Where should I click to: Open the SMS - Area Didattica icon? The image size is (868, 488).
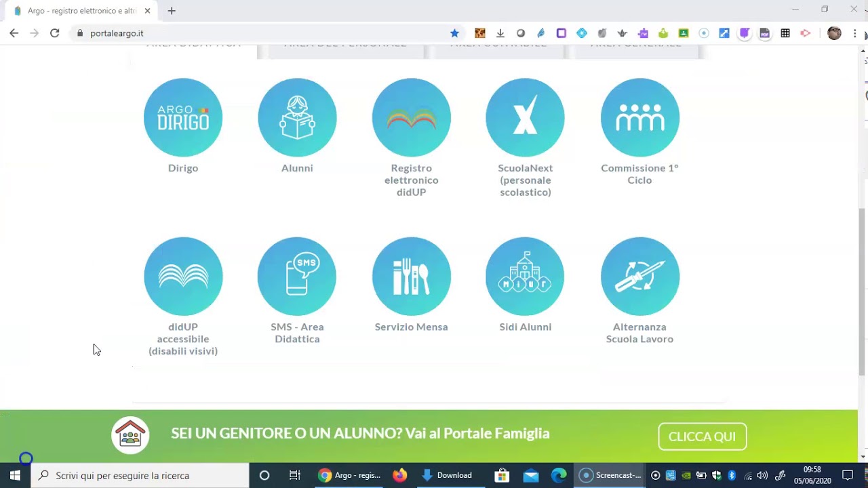tap(297, 277)
